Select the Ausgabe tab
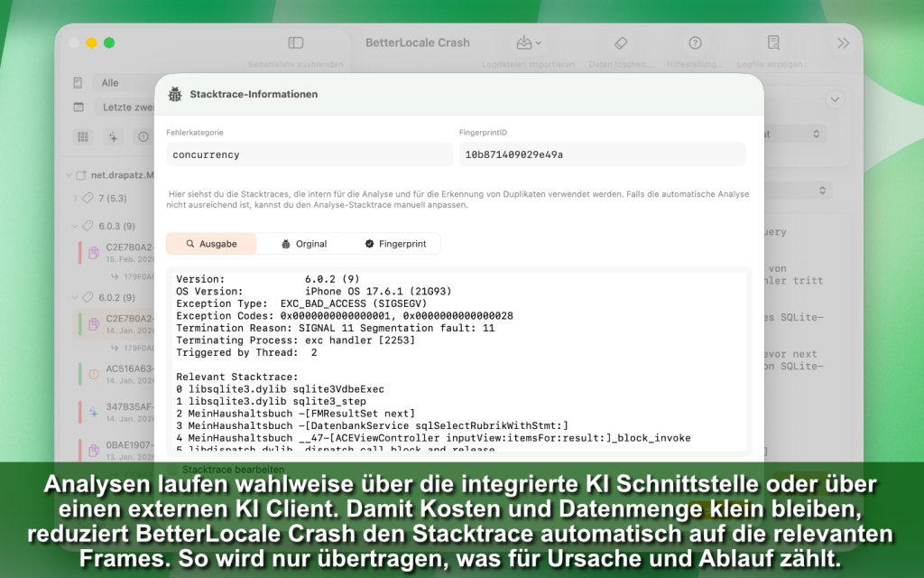Image resolution: width=924 pixels, height=578 pixels. 211,244
